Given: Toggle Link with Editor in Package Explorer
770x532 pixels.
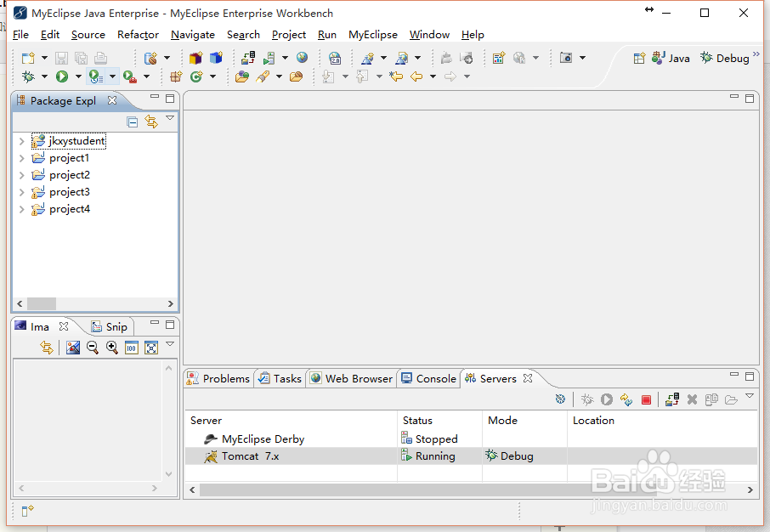Looking at the screenshot, I should (151, 122).
